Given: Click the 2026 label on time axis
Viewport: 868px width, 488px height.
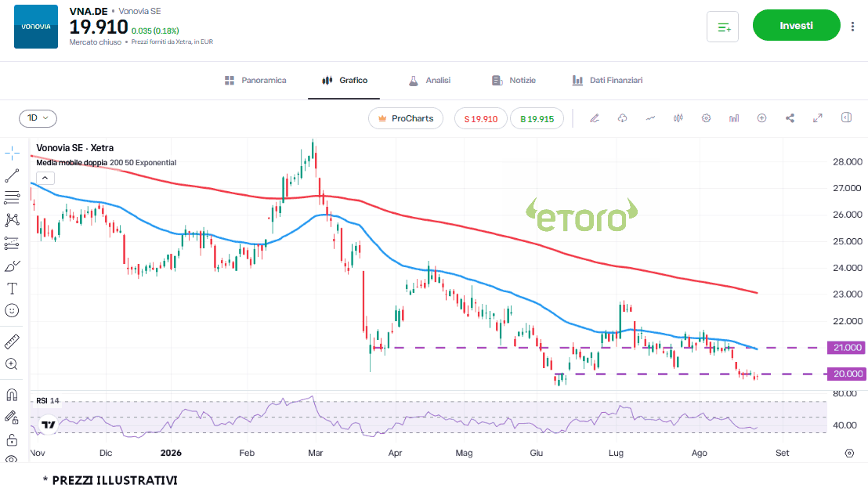Looking at the screenshot, I should 171,453.
